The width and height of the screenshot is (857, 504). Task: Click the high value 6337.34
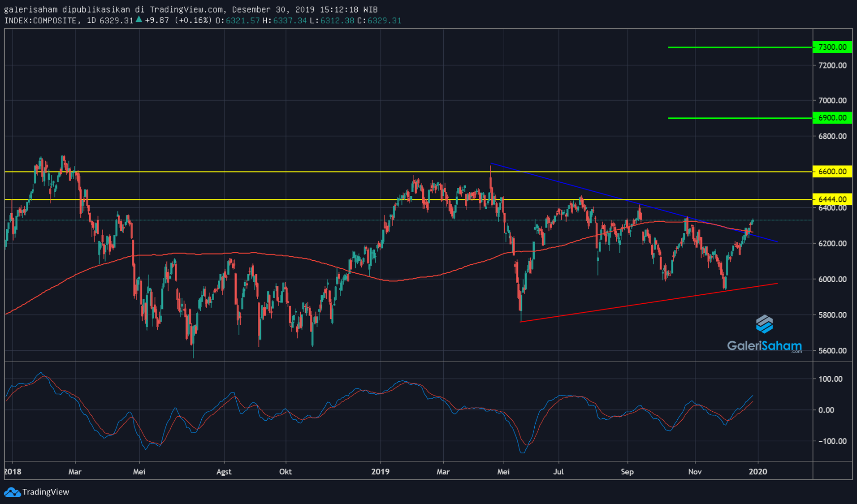point(290,21)
